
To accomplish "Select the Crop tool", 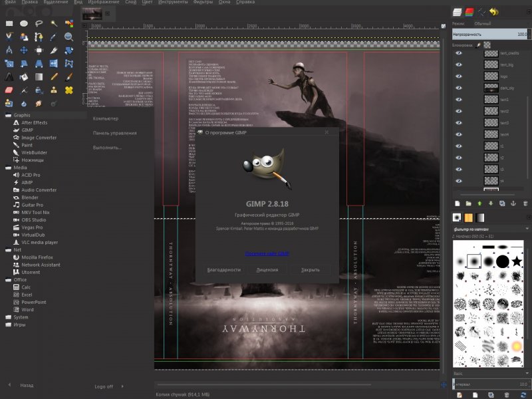I will (x=54, y=51).
